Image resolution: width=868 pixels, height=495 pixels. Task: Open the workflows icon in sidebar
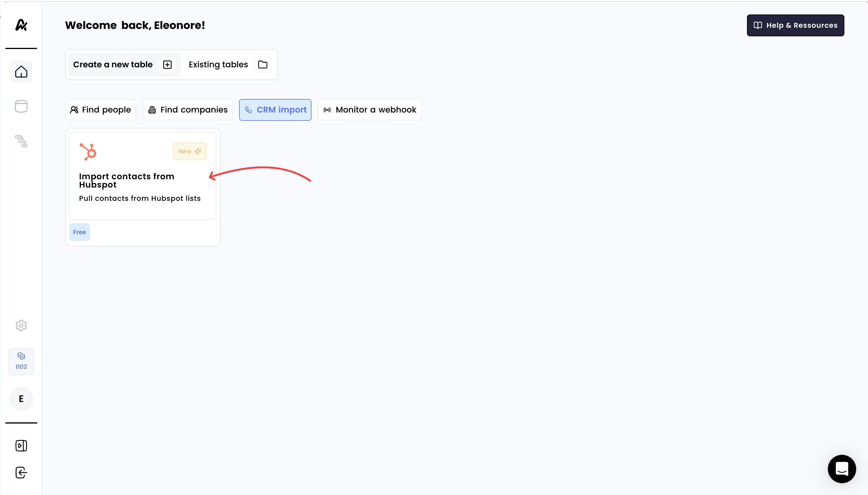[x=21, y=141]
